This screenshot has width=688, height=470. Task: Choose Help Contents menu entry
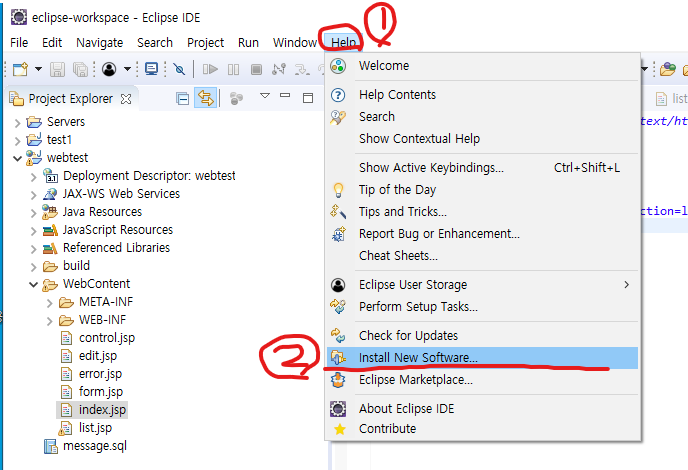(482, 95)
